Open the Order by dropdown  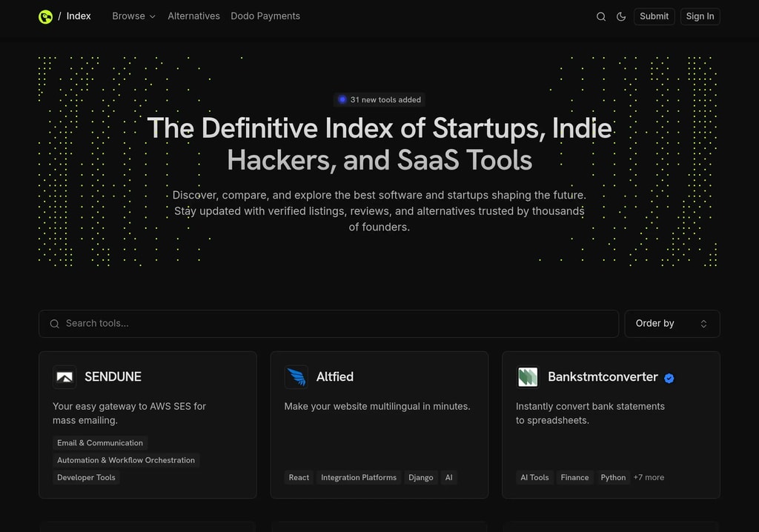[672, 324]
